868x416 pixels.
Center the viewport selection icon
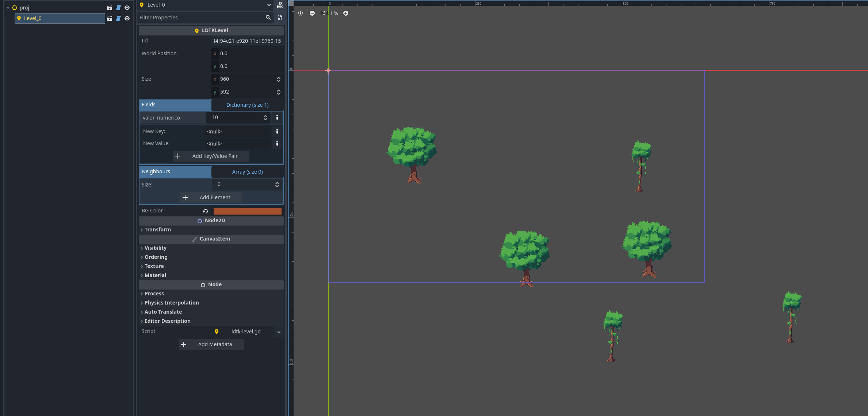point(300,13)
